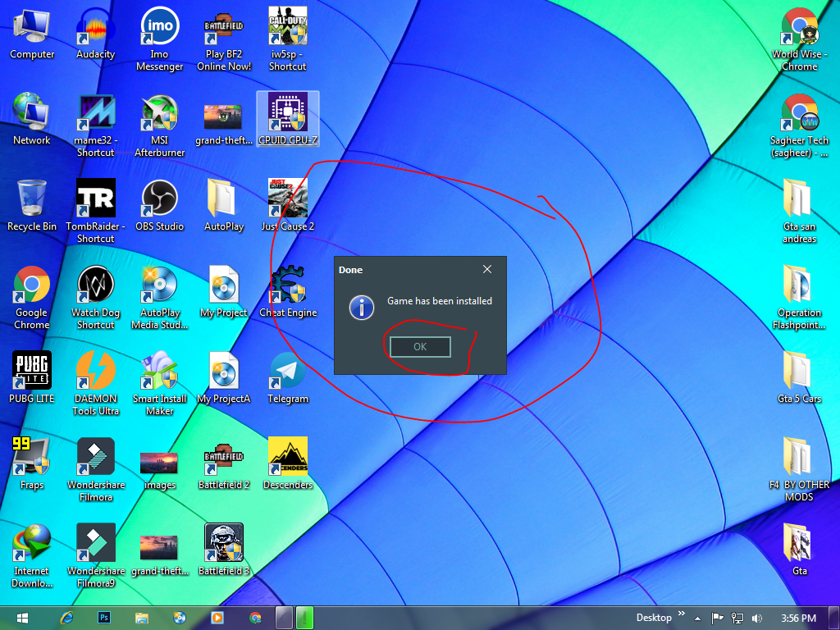Image resolution: width=840 pixels, height=630 pixels.
Task: Select the My ProjectA file icon
Action: click(x=224, y=377)
